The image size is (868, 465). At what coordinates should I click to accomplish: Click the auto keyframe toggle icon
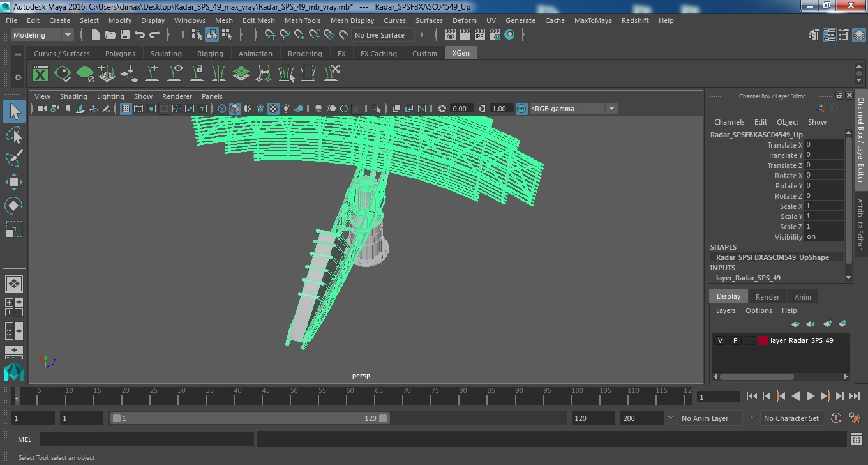(x=837, y=418)
